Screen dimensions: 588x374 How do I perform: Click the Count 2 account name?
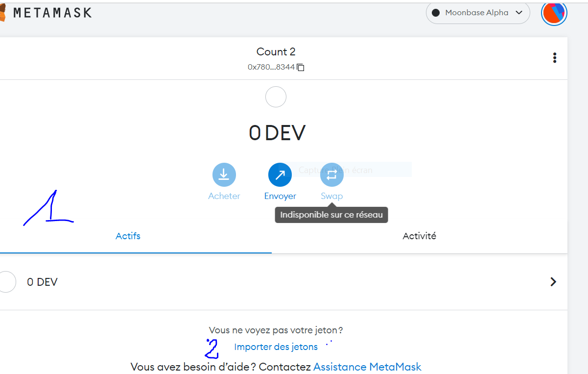click(x=276, y=52)
